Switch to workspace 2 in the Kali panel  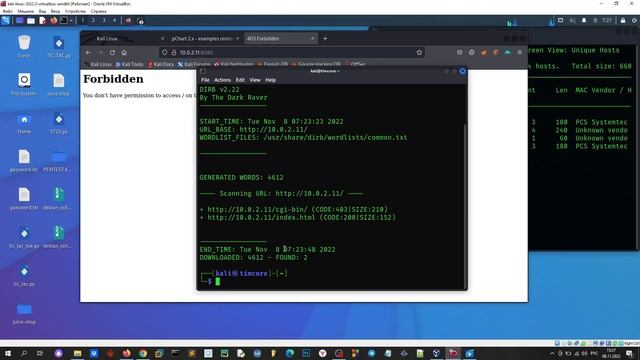93,20
